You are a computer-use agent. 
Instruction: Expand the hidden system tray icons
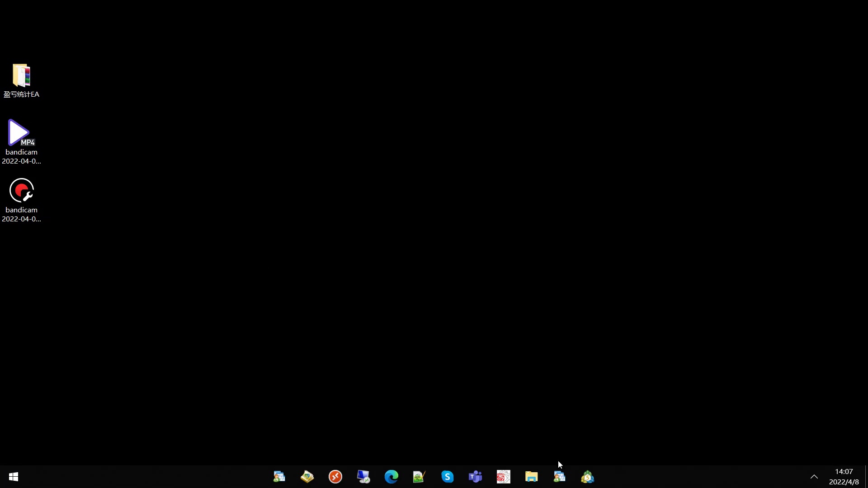[814, 477]
